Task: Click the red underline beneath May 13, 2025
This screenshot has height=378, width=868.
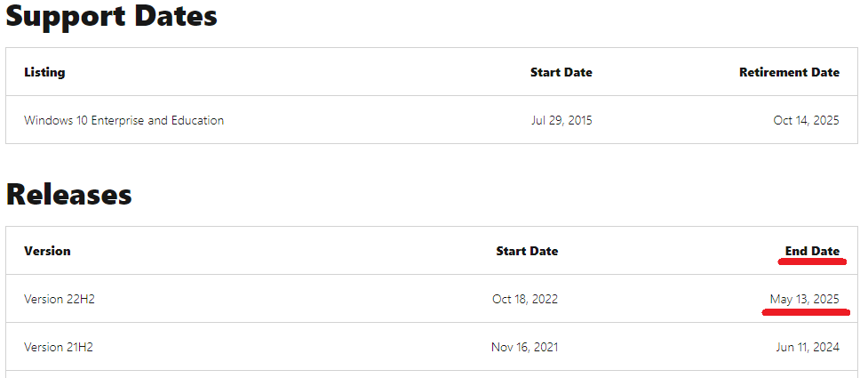Action: coord(805,312)
